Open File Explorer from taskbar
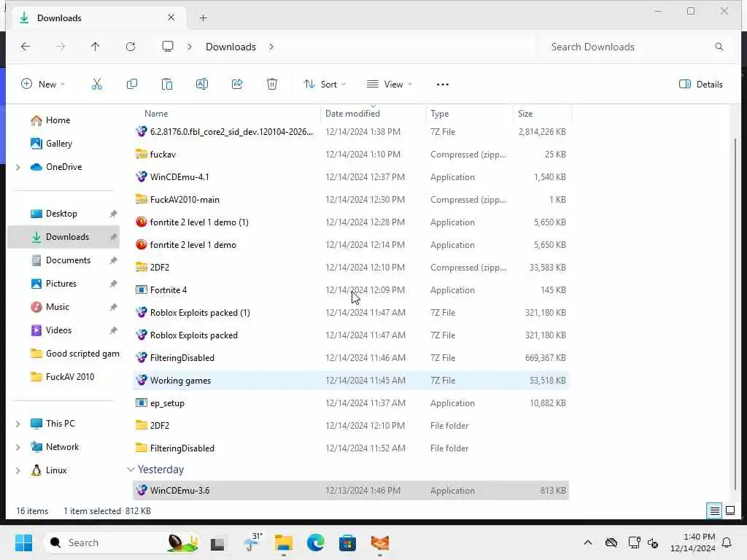 (x=284, y=542)
